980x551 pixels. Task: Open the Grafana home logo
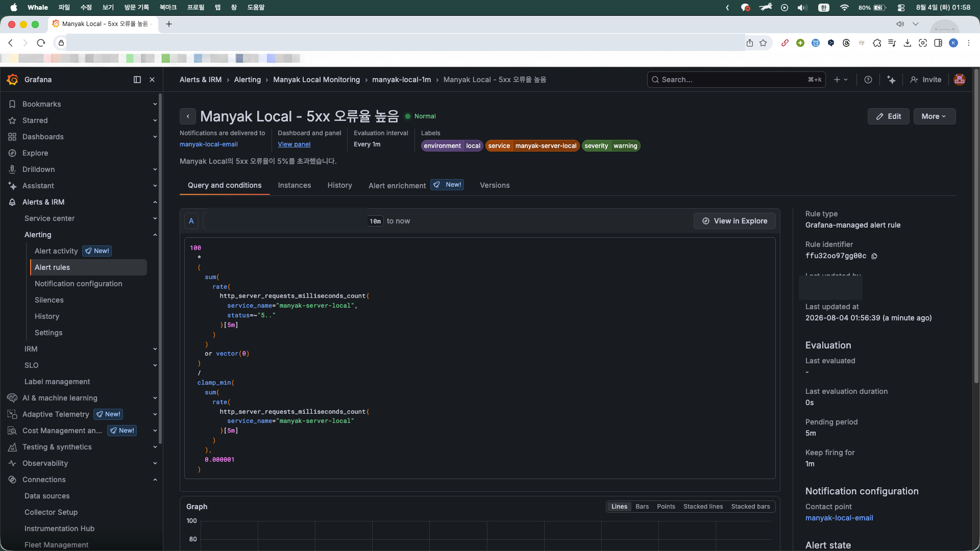13,80
